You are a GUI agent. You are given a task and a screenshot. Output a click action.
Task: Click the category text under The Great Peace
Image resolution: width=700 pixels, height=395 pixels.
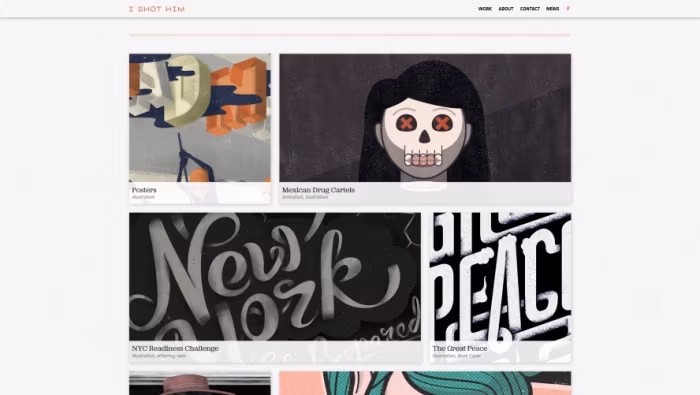pos(457,356)
